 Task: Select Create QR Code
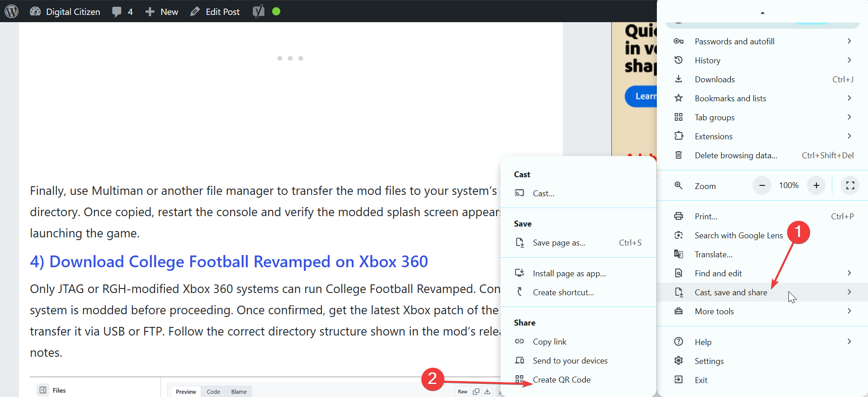(x=561, y=380)
